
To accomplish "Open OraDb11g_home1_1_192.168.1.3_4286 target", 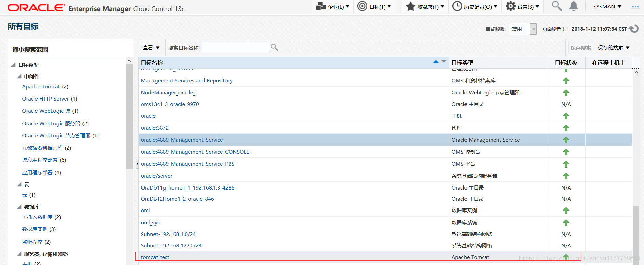I will click(x=188, y=188).
